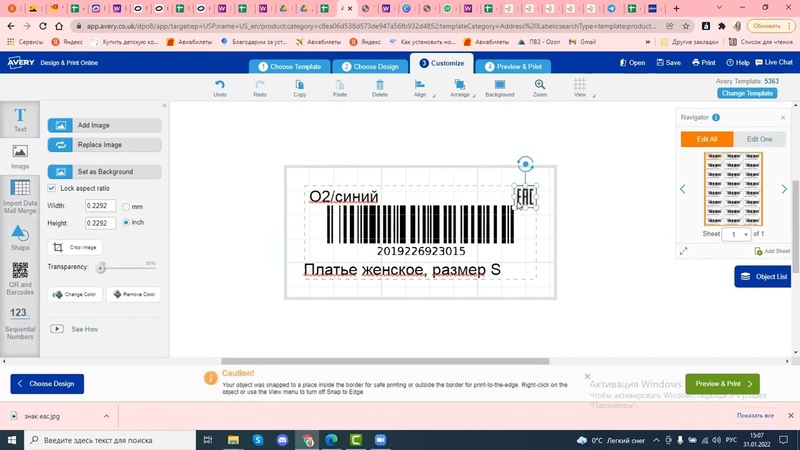Viewport: 800px width, 450px height.
Task: Switch Navigator to Edit All
Action: click(x=707, y=139)
